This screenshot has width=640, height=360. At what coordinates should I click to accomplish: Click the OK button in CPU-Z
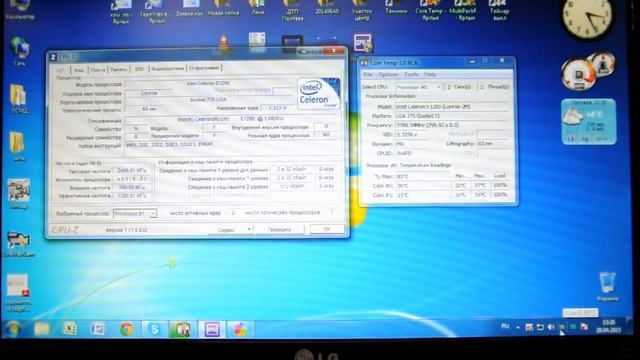(x=327, y=229)
